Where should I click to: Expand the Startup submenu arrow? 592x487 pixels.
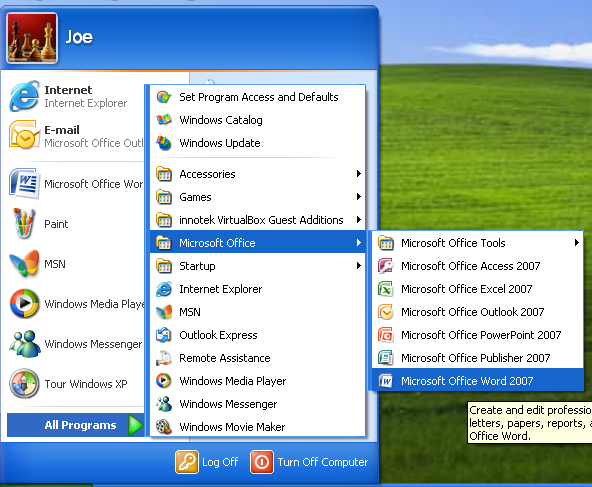tap(359, 266)
